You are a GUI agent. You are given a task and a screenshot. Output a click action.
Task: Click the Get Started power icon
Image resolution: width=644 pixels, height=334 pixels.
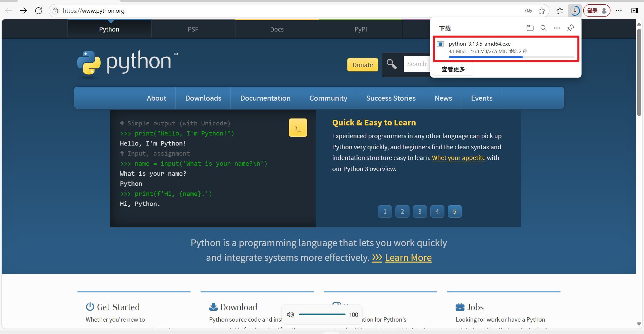pos(90,307)
